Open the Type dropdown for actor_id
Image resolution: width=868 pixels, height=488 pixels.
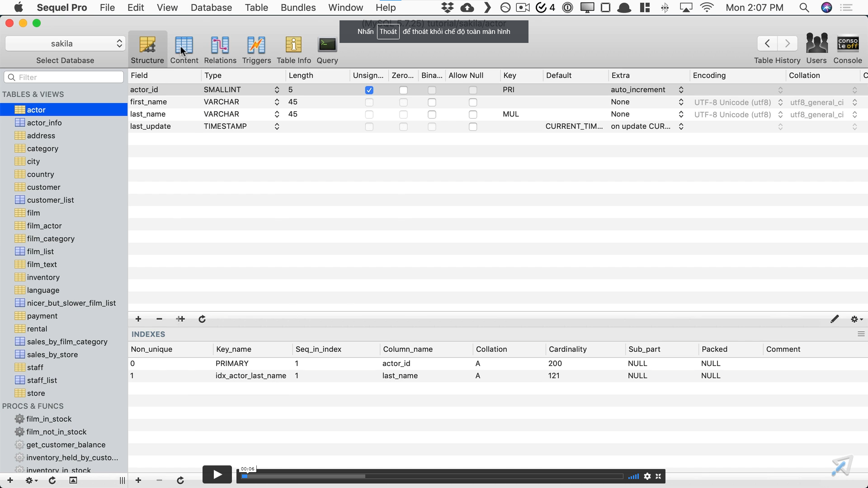[x=277, y=90]
